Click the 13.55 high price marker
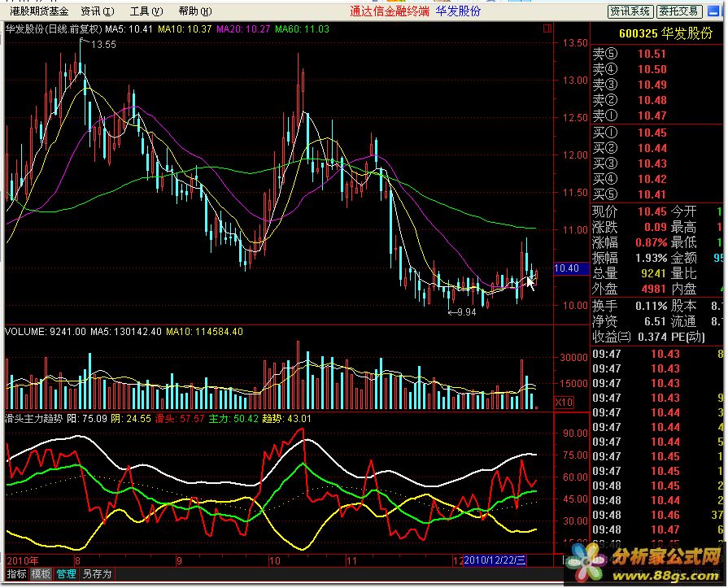 click(x=103, y=45)
